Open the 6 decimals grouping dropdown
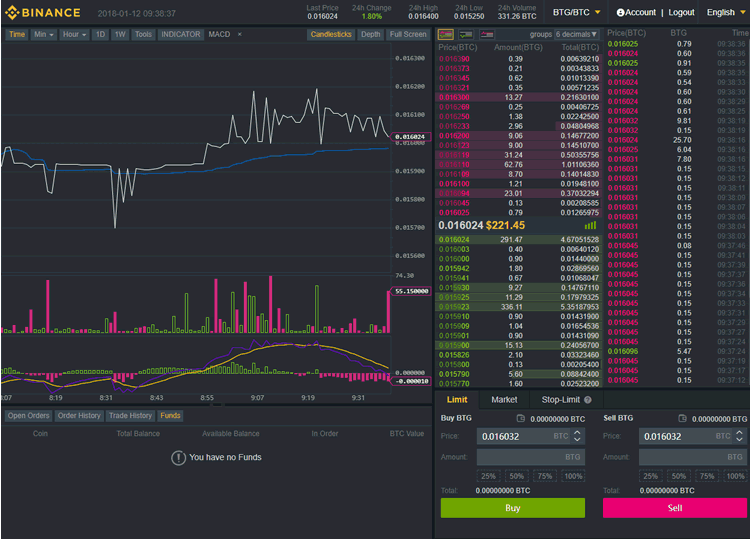This screenshot has height=539, width=750. 576,34
